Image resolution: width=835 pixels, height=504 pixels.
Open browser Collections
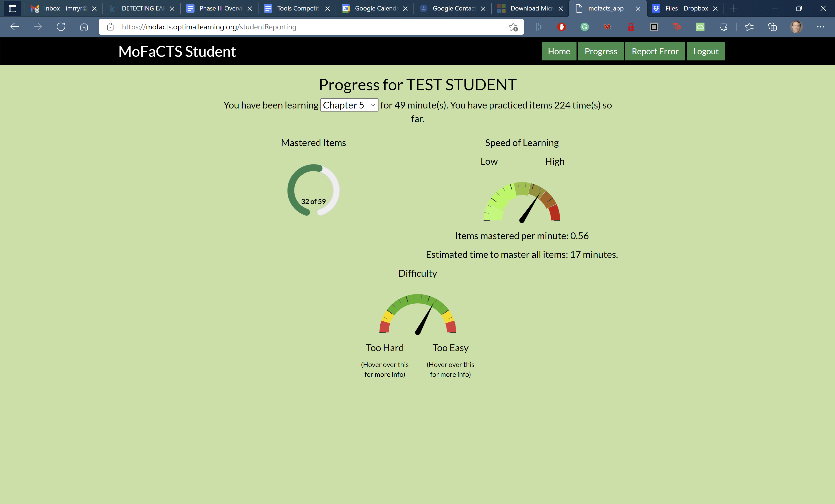click(773, 27)
